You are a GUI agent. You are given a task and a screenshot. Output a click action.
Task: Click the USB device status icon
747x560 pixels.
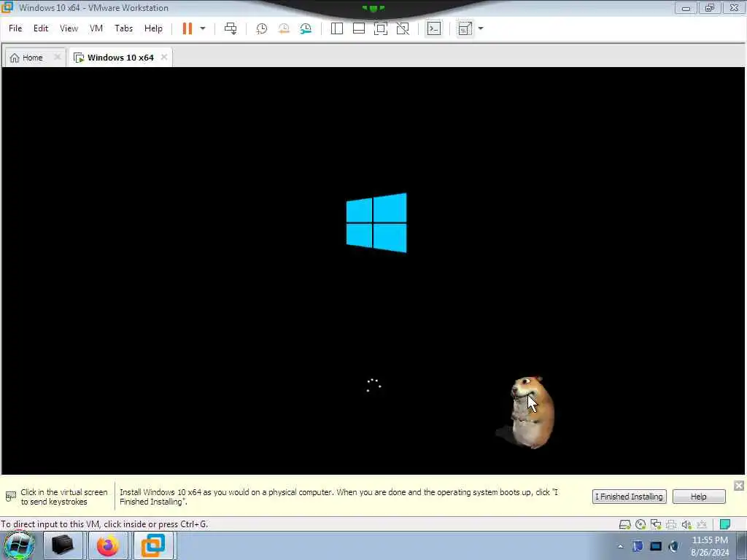click(702, 524)
